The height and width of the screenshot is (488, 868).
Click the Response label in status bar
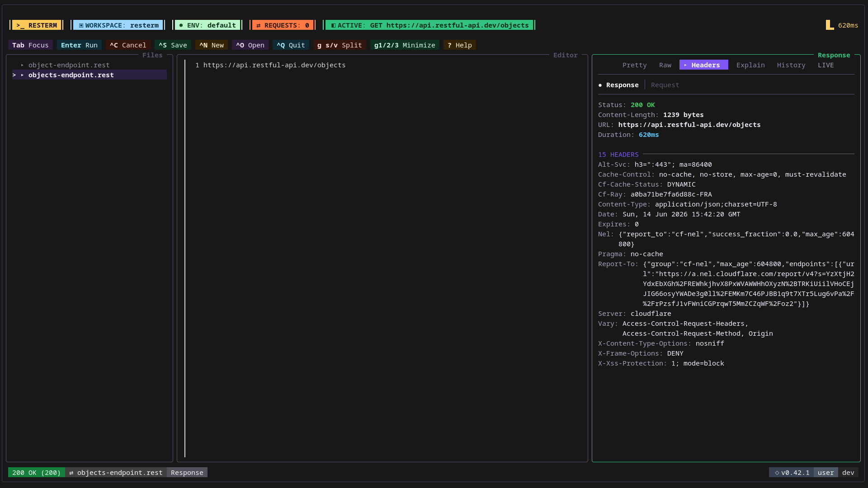(x=187, y=473)
